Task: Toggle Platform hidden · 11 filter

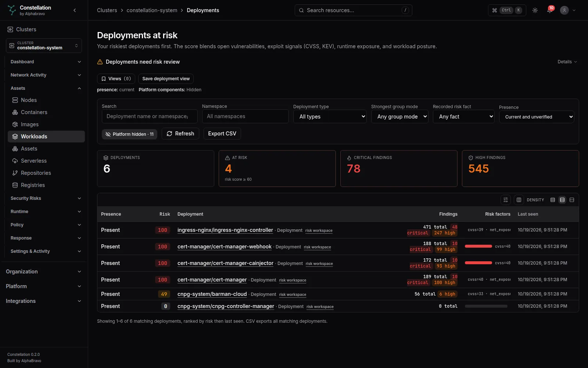Action: pyautogui.click(x=129, y=134)
